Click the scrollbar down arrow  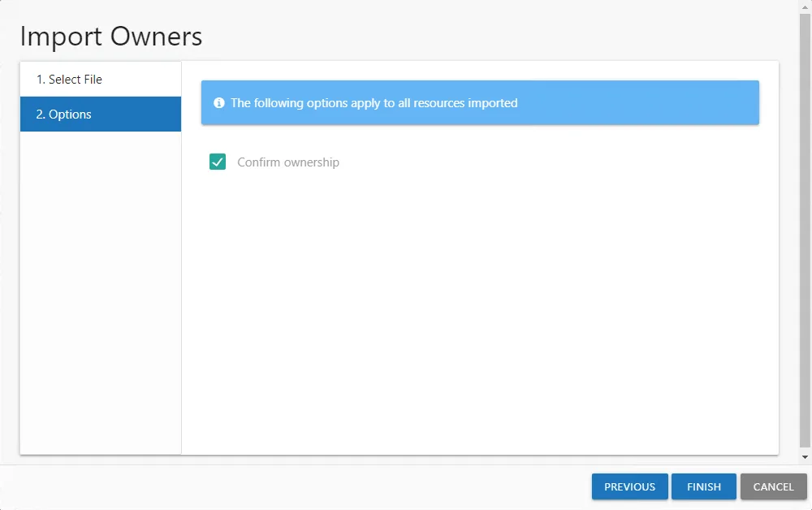point(805,457)
